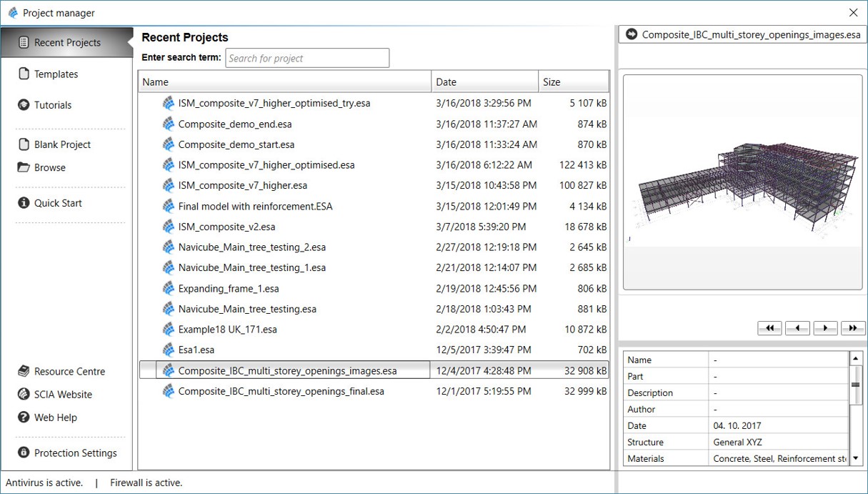This screenshot has height=494, width=868.
Task: Close the Project manager window
Action: 853,13
